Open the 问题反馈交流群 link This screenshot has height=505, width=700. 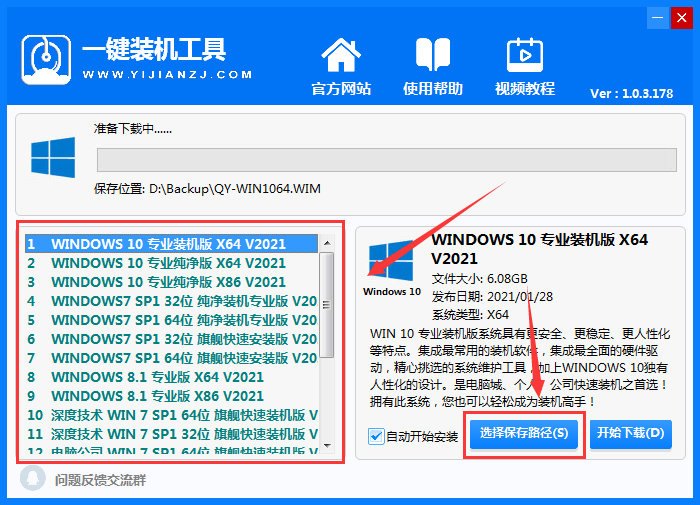(x=100, y=480)
